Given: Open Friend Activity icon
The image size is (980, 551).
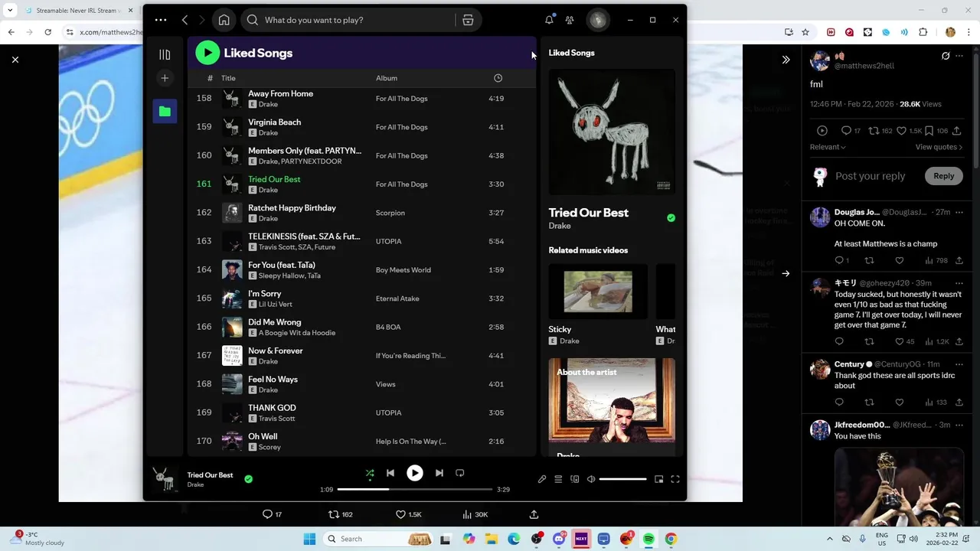Looking at the screenshot, I should click(x=570, y=20).
